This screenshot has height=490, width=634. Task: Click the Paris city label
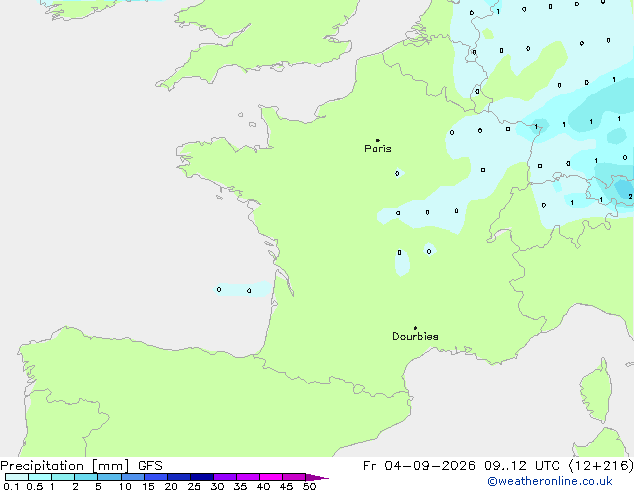378,149
